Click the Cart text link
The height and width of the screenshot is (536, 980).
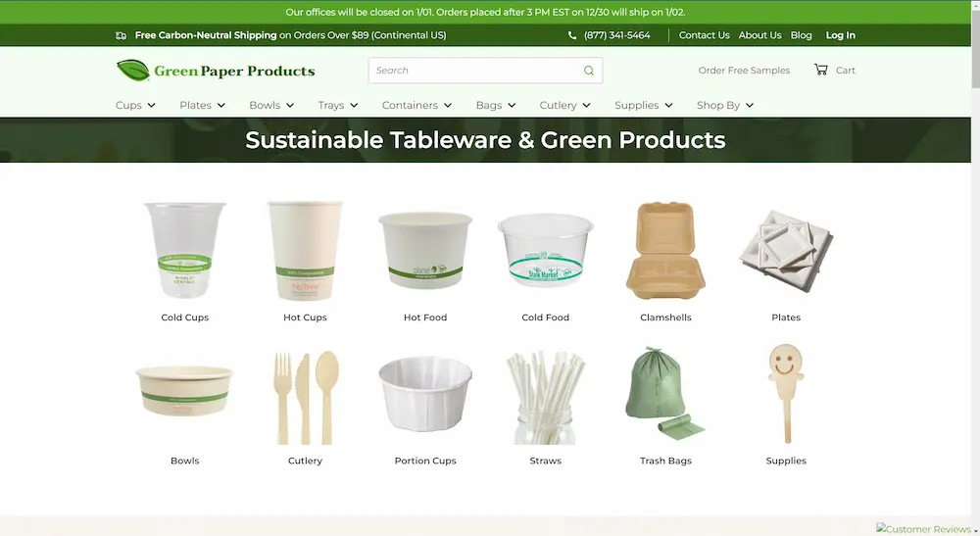(846, 71)
